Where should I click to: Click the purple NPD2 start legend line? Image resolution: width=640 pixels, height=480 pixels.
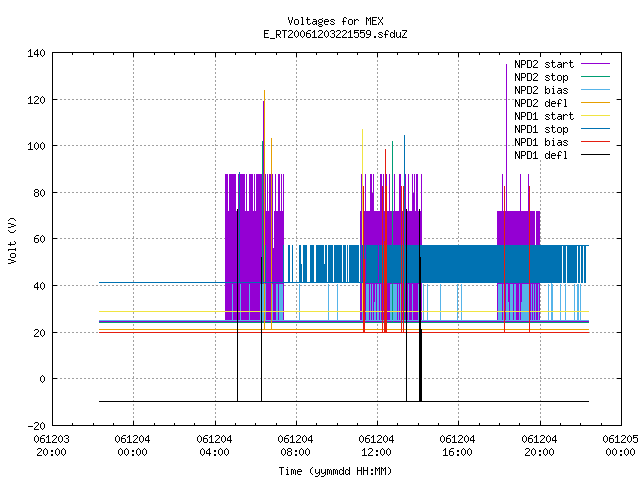(x=596, y=64)
